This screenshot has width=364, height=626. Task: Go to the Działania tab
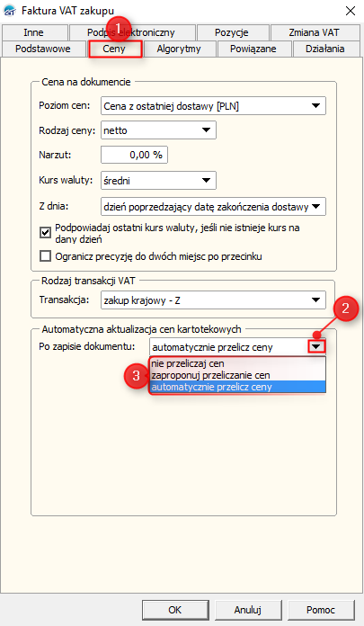coord(324,49)
